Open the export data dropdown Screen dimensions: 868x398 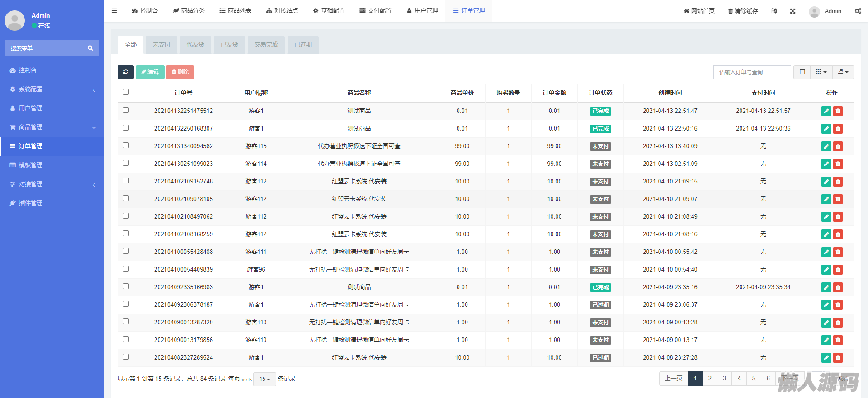click(843, 72)
